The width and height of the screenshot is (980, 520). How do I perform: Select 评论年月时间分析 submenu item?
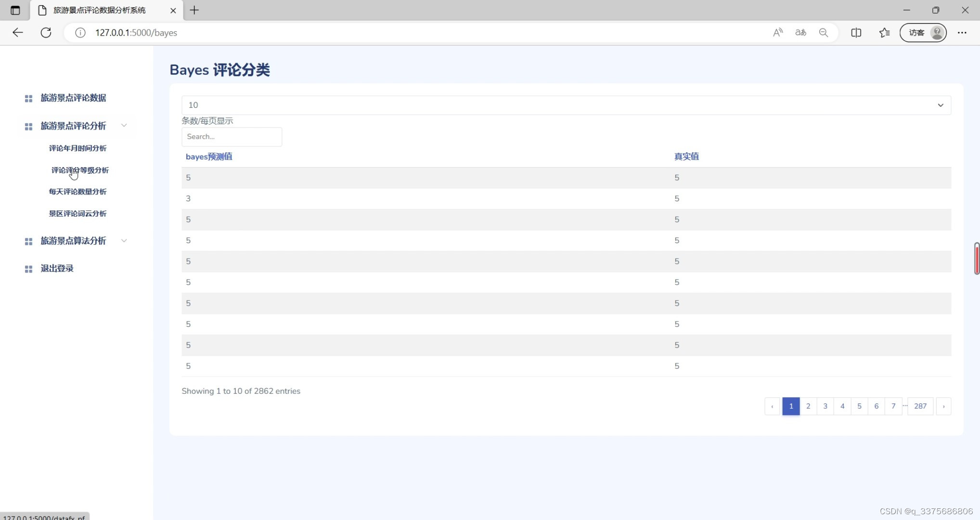(x=77, y=148)
